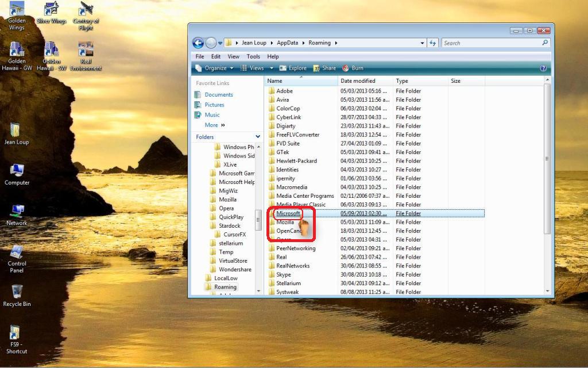Collapse the Folders pane chevron
Viewport: 588px width, 368px height.
pyautogui.click(x=258, y=137)
